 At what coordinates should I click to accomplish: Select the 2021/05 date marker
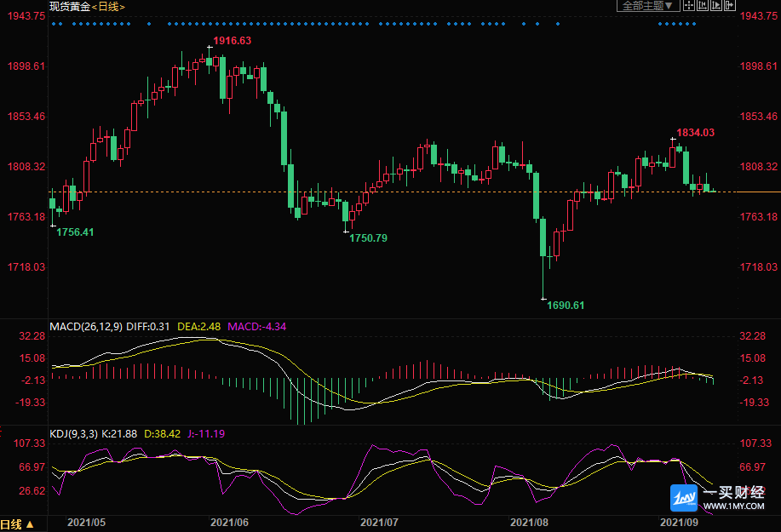86,523
